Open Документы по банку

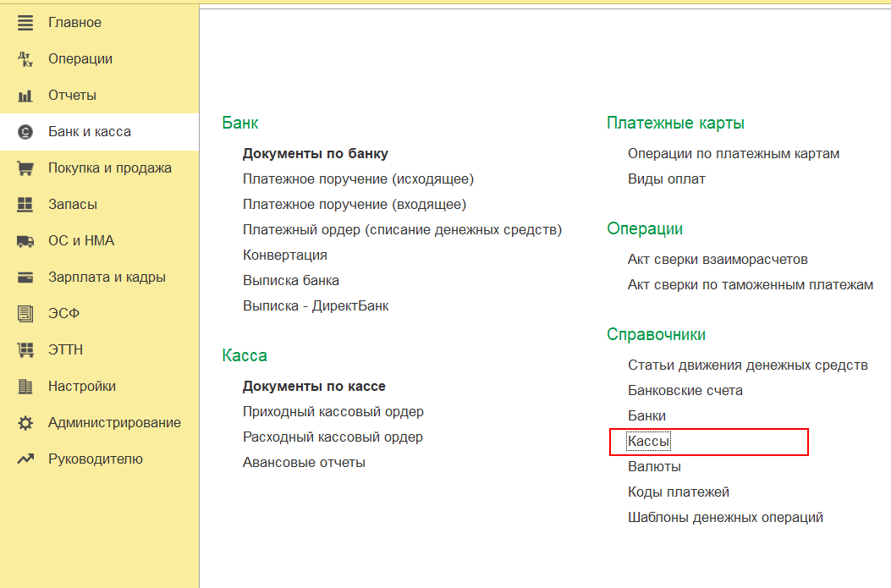click(x=315, y=154)
